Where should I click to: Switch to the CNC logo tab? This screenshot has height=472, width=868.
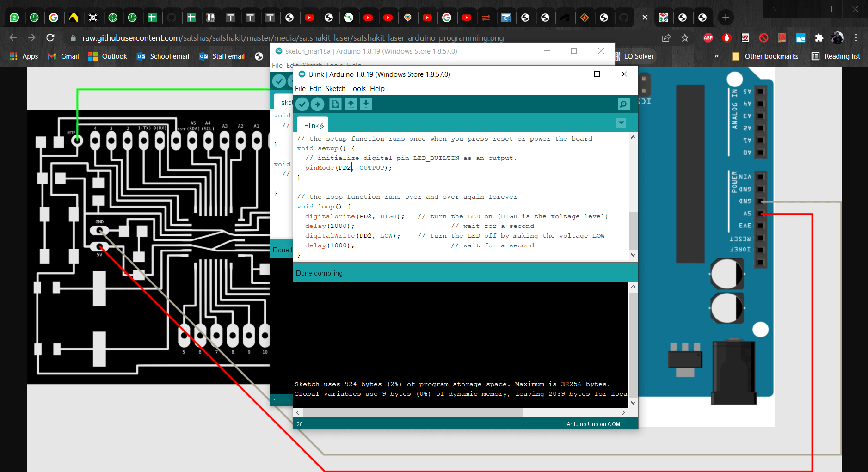pyautogui.click(x=349, y=18)
